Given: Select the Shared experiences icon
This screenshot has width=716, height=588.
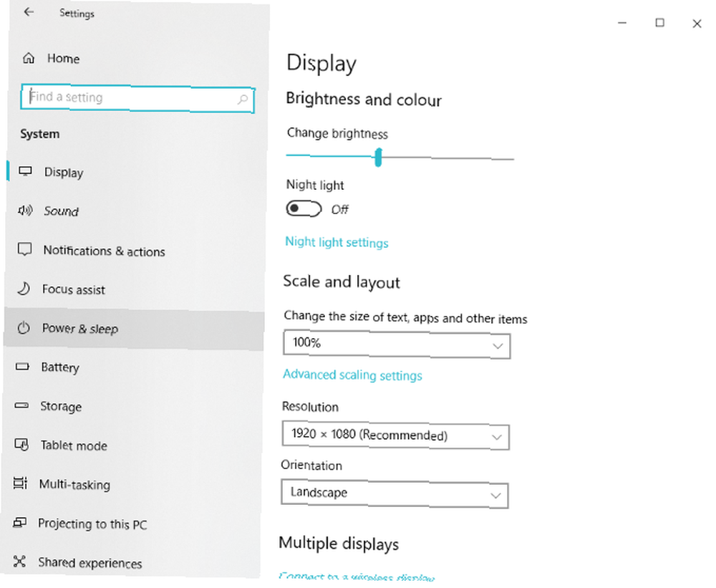Looking at the screenshot, I should pos(19,561).
